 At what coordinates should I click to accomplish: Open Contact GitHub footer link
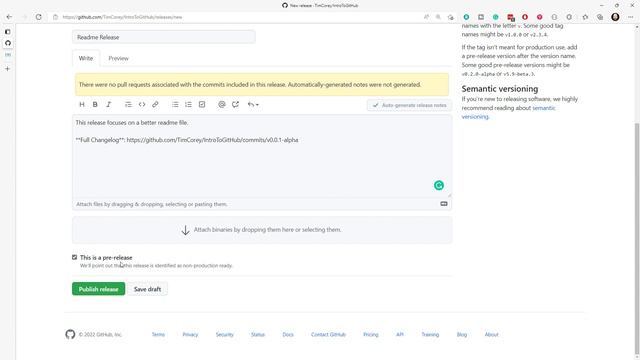tap(328, 334)
